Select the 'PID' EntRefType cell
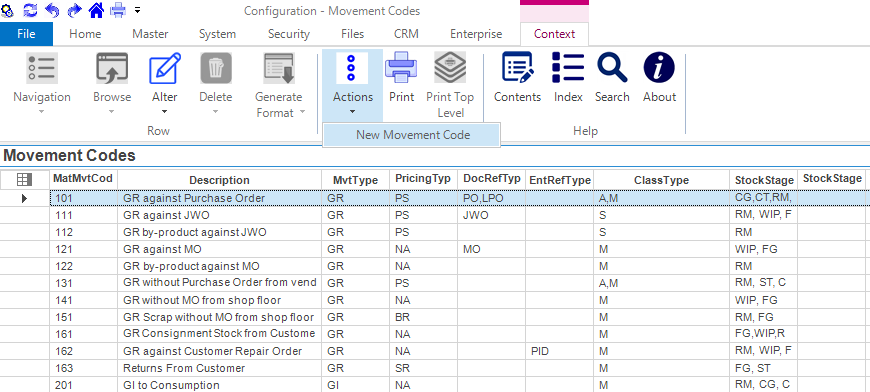 pos(559,351)
